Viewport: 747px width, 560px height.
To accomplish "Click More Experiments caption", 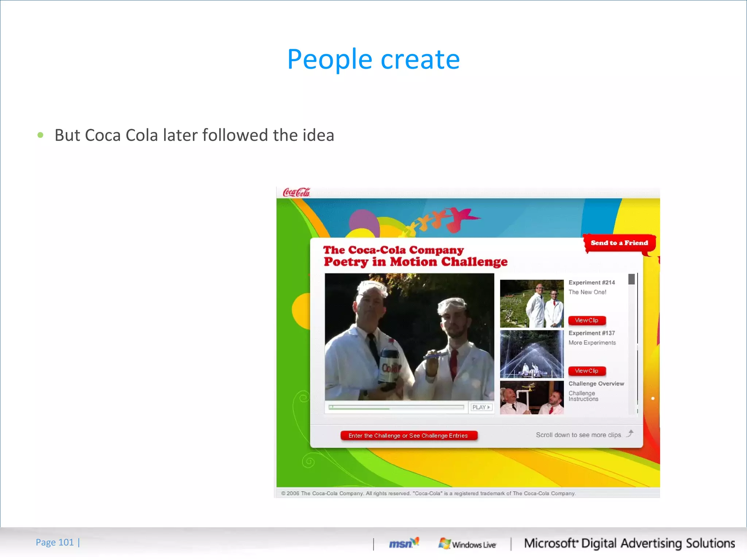I will (x=592, y=343).
